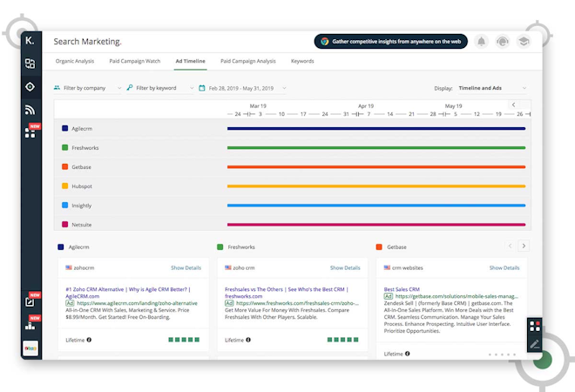
Task: Click the Lifetime info icon under Agilecrm ad
Action: click(89, 340)
